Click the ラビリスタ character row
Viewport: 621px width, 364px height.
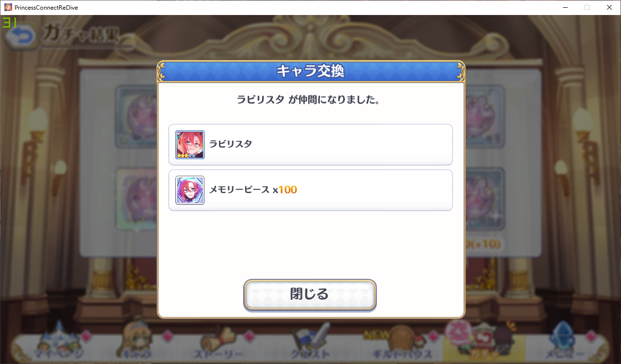click(x=310, y=145)
